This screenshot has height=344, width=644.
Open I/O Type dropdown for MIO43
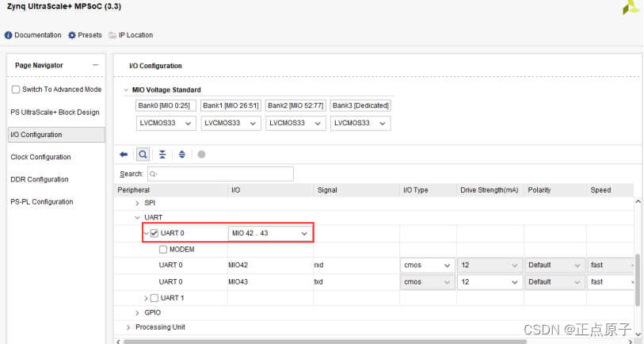[428, 282]
